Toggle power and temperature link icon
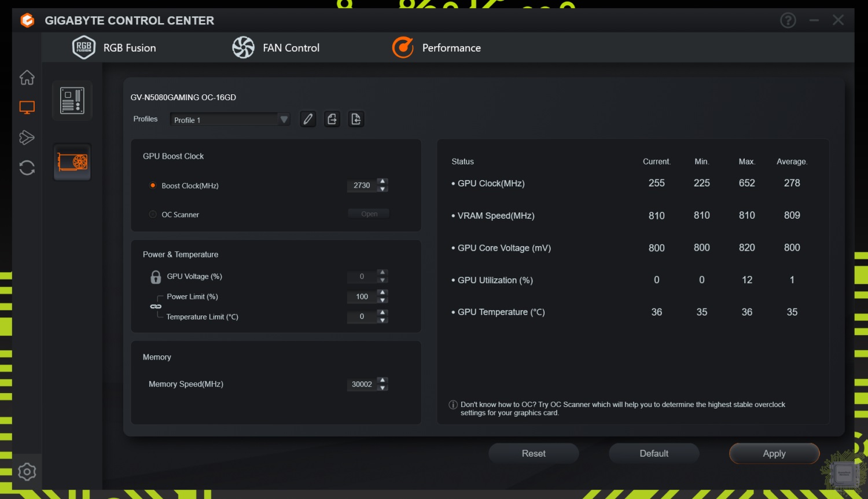The image size is (868, 499). pos(156,307)
